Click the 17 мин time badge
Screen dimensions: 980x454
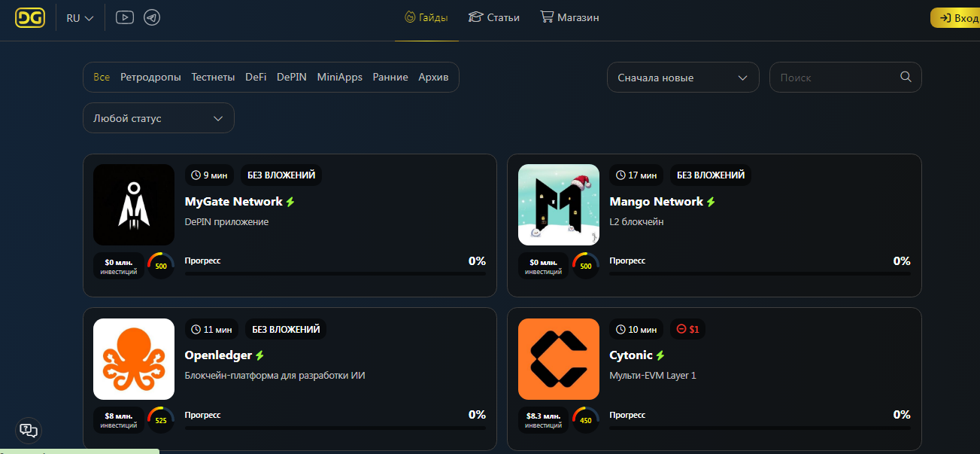point(636,175)
